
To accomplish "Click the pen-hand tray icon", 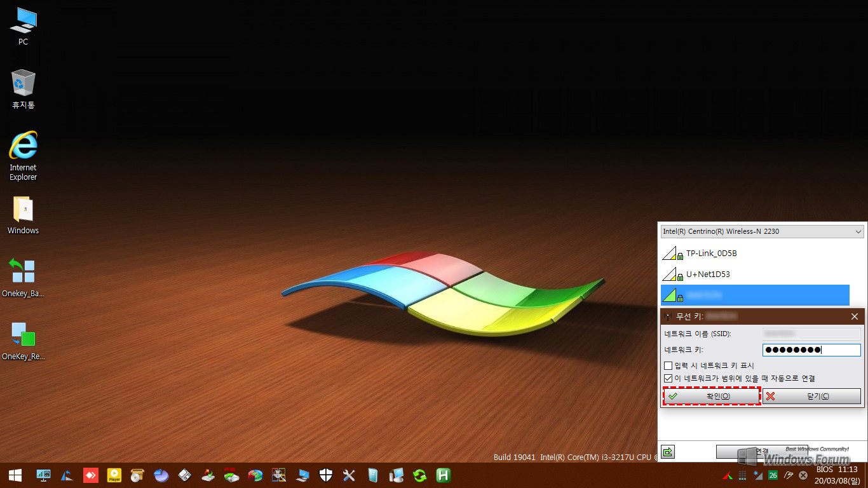I will 789,475.
